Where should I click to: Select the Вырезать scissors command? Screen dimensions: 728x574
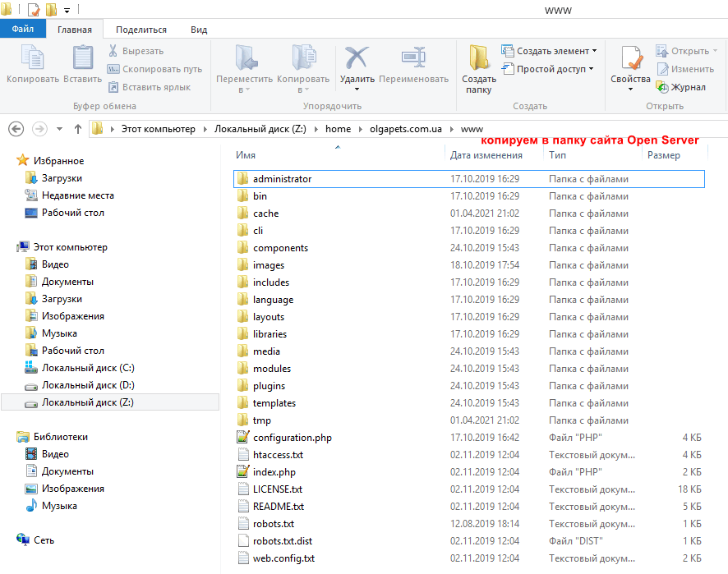click(136, 51)
